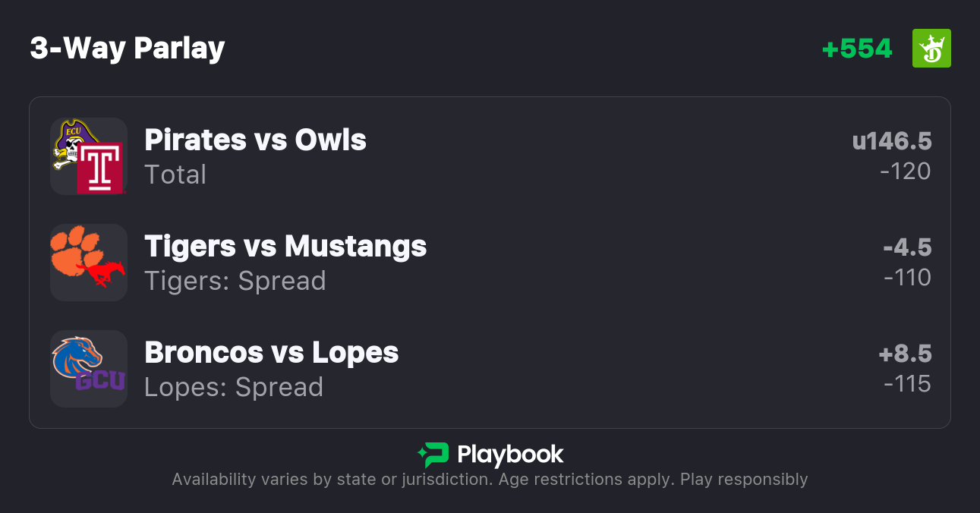Open the Tigers vs Mustangs matchup
Image resolution: width=980 pixels, height=513 pixels.
(x=285, y=247)
